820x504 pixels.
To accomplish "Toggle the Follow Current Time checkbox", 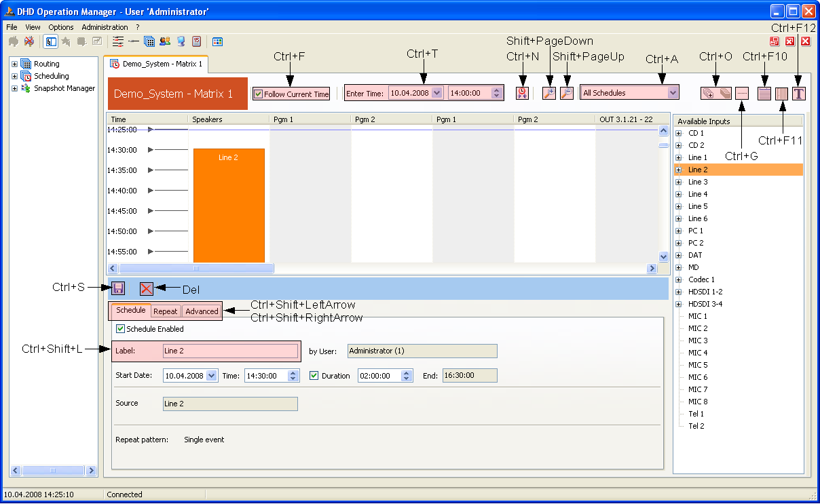I will tap(258, 94).
